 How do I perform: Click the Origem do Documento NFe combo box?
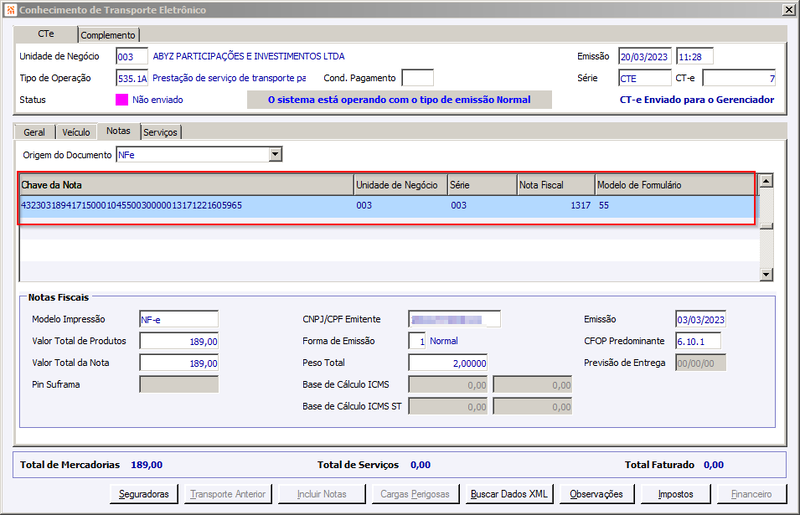pos(199,154)
